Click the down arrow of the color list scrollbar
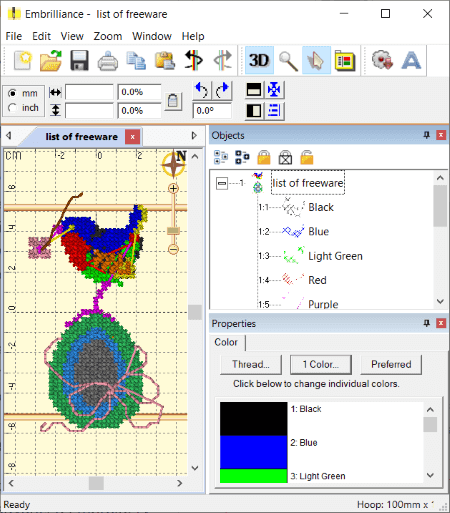The width and height of the screenshot is (450, 513). coord(430,475)
